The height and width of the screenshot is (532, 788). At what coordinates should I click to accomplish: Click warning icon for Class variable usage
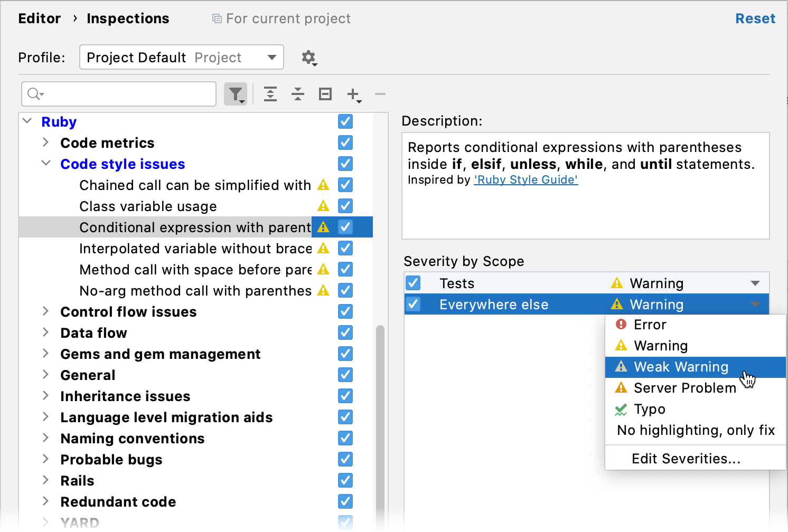(x=323, y=206)
